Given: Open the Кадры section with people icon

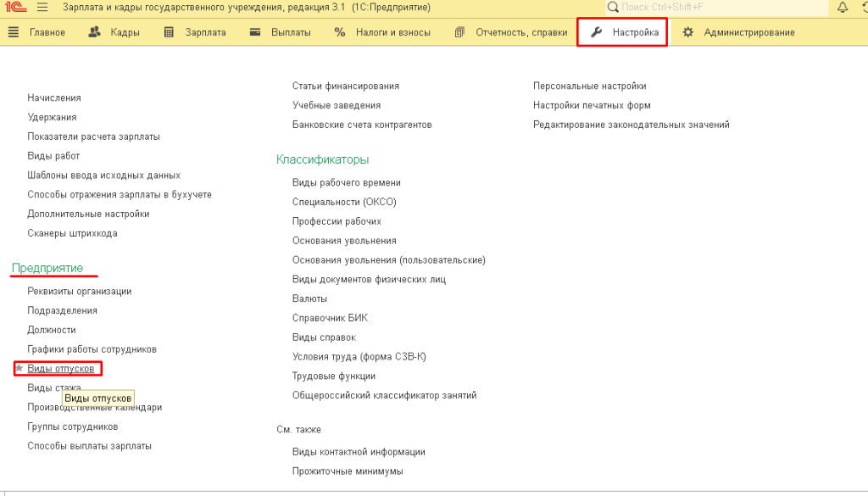Looking at the screenshot, I should coord(115,32).
